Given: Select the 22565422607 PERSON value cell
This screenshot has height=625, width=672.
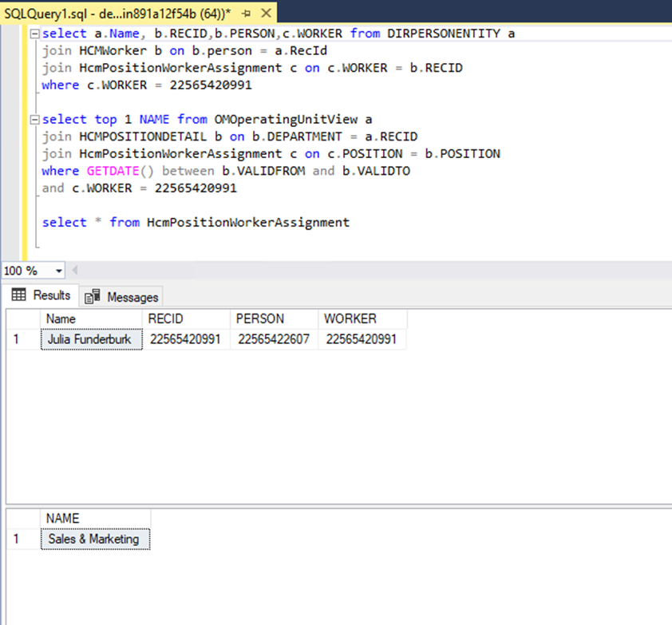Looking at the screenshot, I should point(270,339).
